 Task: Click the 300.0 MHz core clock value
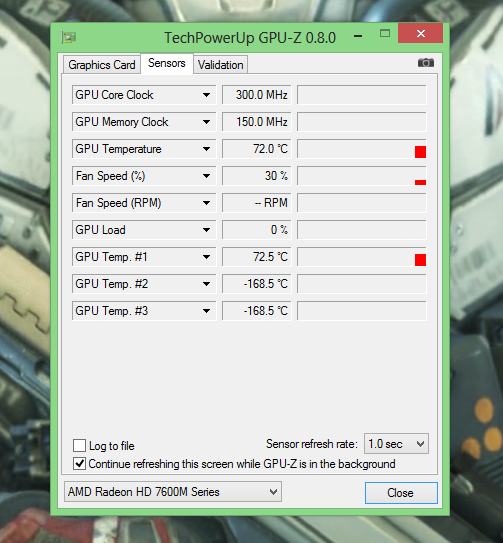point(257,95)
